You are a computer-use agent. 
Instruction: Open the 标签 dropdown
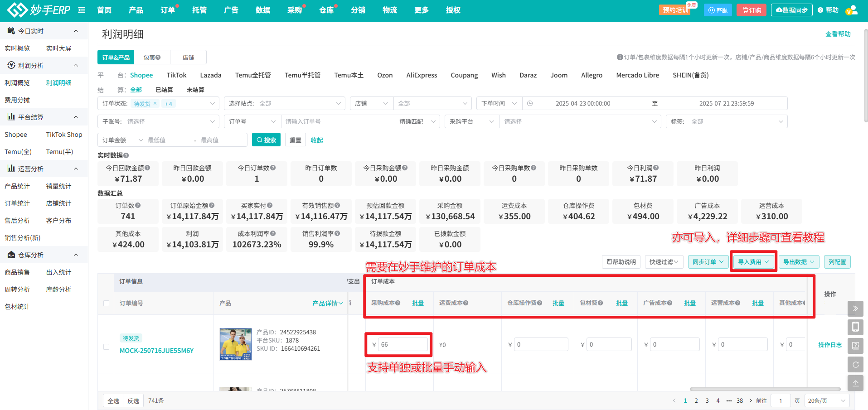[x=727, y=121]
